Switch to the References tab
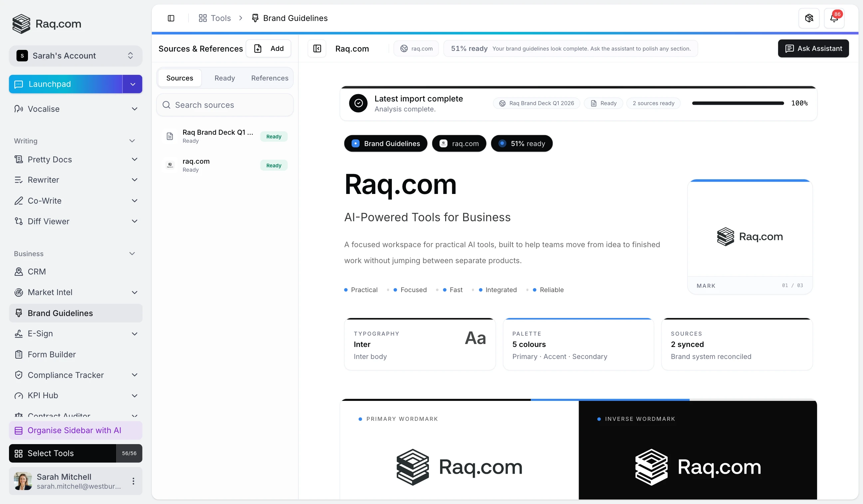This screenshot has height=504, width=863. coord(269,78)
